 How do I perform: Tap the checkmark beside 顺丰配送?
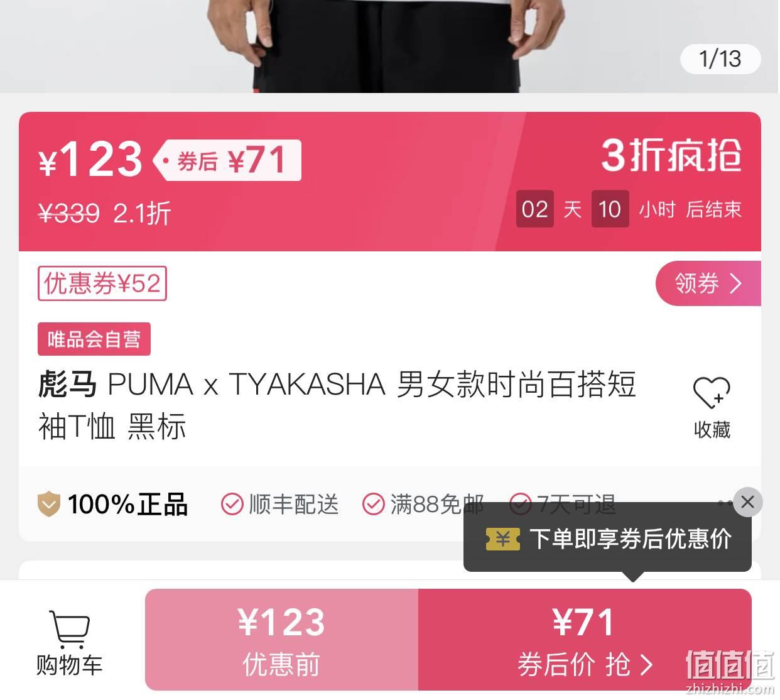click(x=232, y=505)
